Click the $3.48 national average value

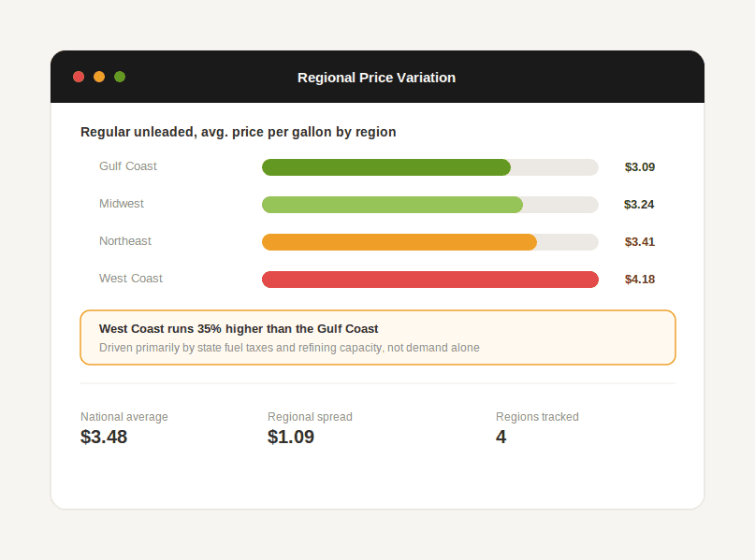click(x=104, y=437)
